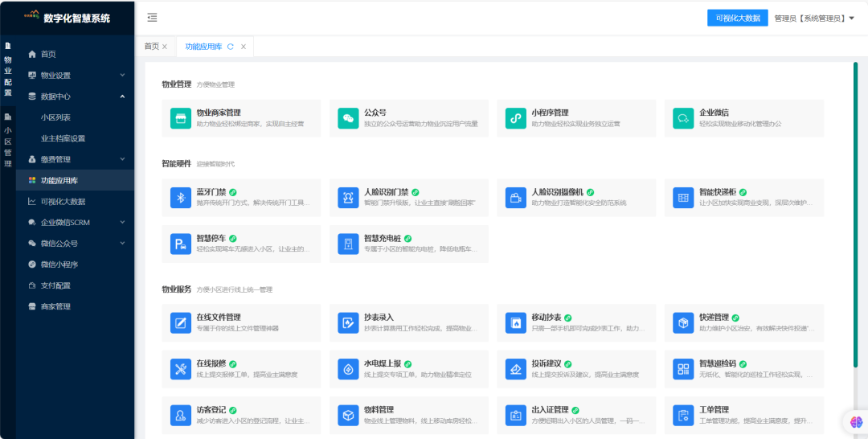
Task: Click the 可视化大数据 blue button
Action: (737, 18)
